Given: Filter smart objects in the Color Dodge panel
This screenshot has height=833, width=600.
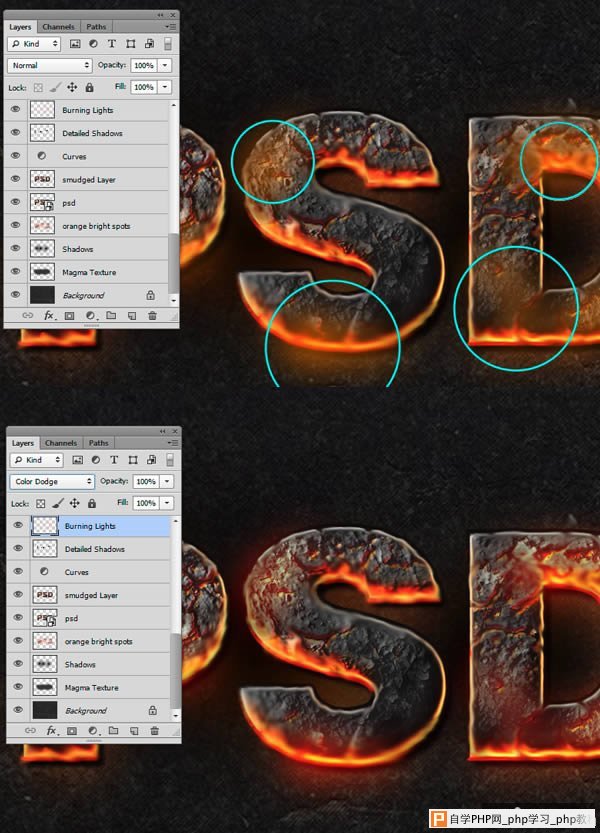Looking at the screenshot, I should click(151, 460).
